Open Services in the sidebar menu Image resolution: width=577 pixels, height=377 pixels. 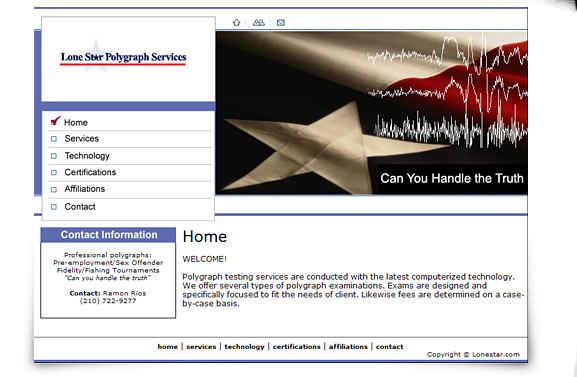pyautogui.click(x=82, y=139)
